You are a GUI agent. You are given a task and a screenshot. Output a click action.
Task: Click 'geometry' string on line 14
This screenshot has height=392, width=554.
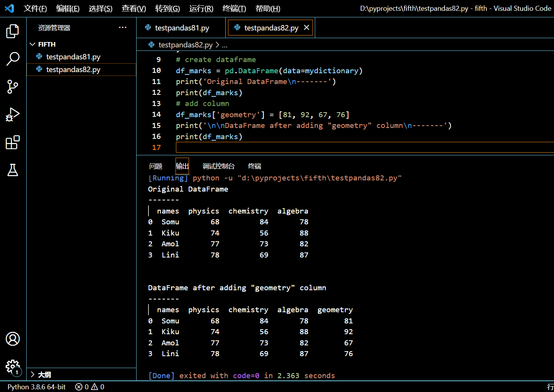tap(238, 115)
